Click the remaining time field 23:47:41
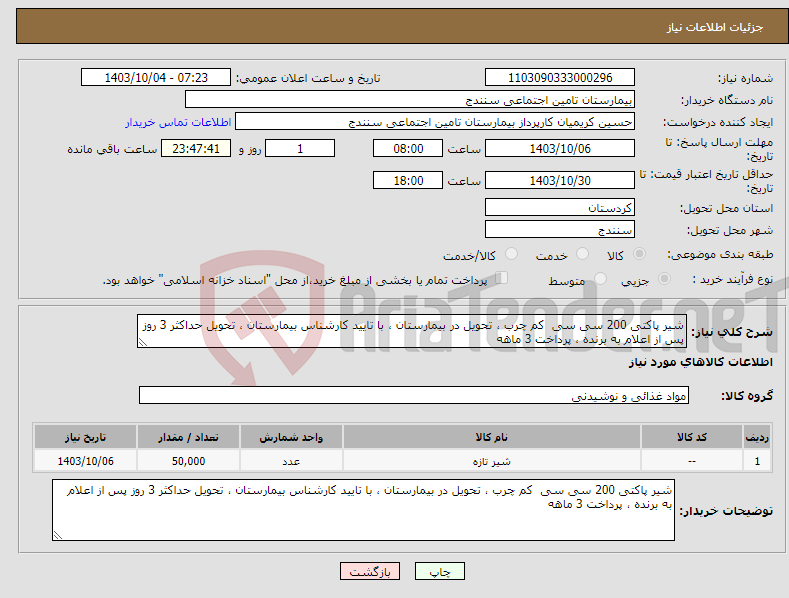 point(196,148)
